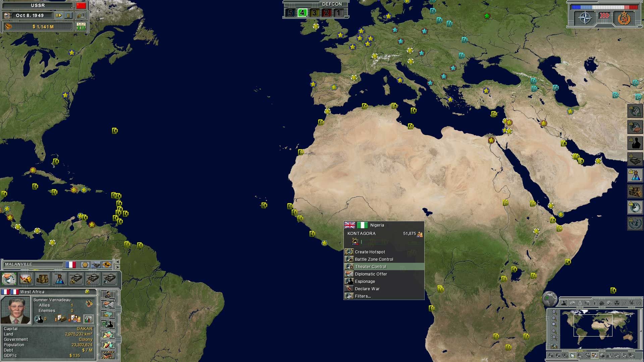Click the gold bars treasury icon
The width and height of the screenshot is (644, 362).
coord(8,26)
